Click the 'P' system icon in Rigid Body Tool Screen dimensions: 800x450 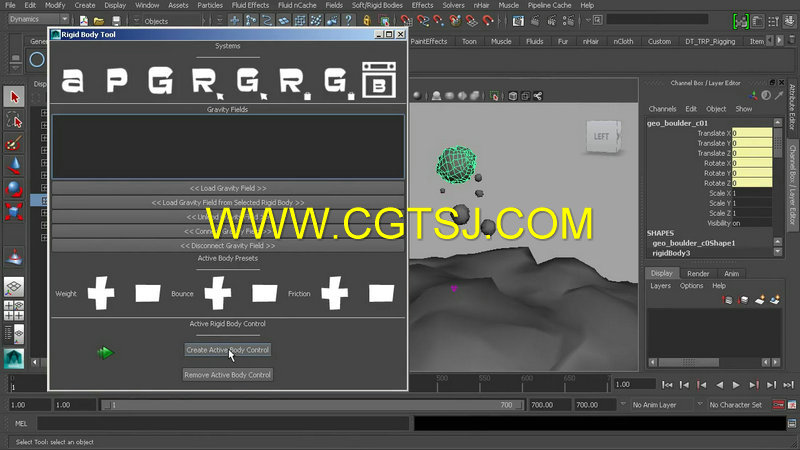tap(117, 81)
